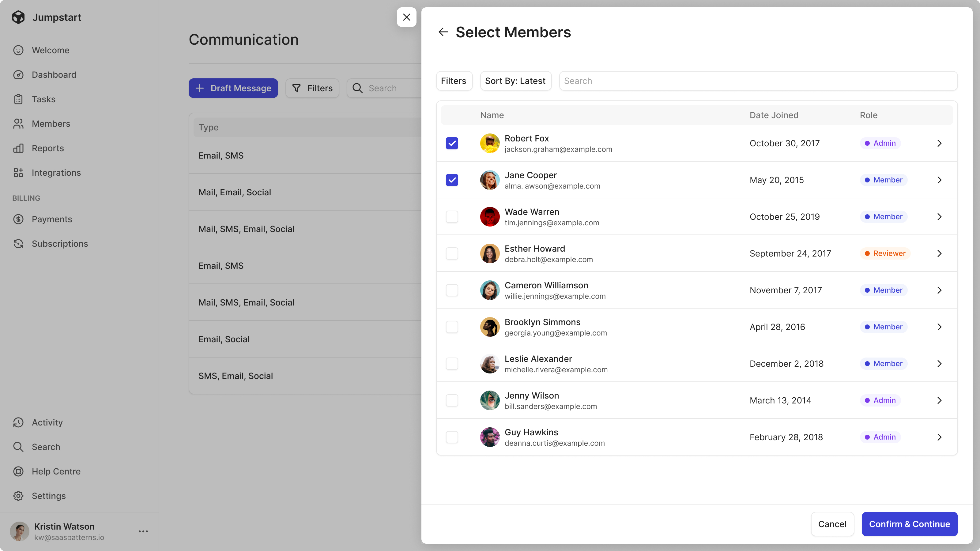Expand Esther Howard member details
Viewport: 980px width, 551px height.
[939, 254]
